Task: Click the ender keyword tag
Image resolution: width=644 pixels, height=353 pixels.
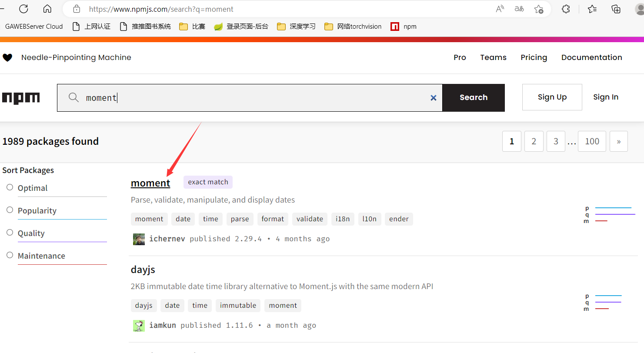Action: tap(399, 219)
